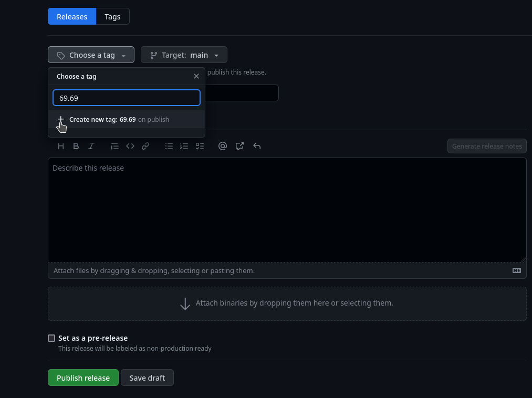The width and height of the screenshot is (532, 398).
Task: Apply italic formatting to release notes
Action: click(91, 146)
